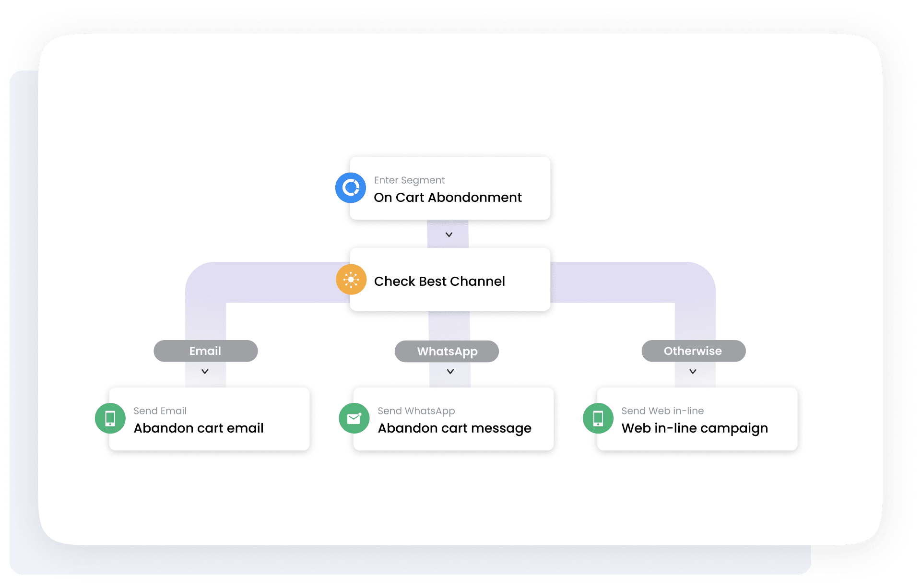Viewport: 921px width, 588px height.
Task: Click the green Send Web in-line icon
Action: (x=598, y=418)
